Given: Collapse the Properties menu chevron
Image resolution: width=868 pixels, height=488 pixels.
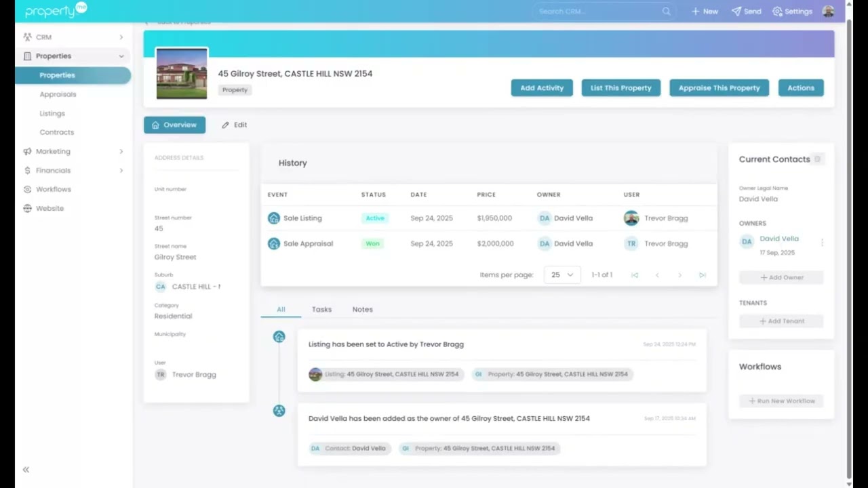Looking at the screenshot, I should tap(121, 56).
